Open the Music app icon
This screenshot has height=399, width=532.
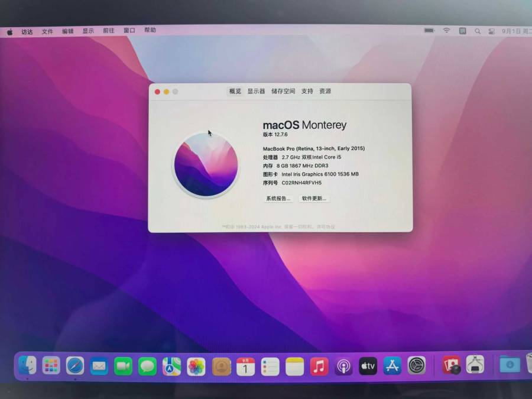point(319,366)
